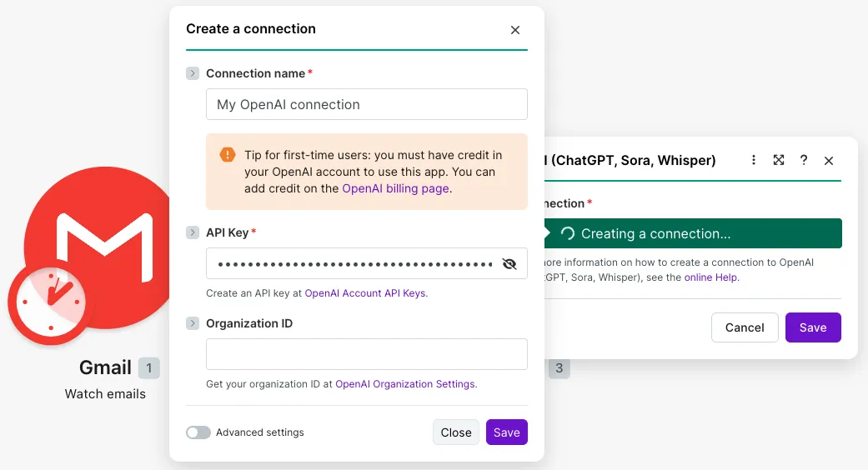Viewport: 868px width, 470px height.
Task: Click the masked API Key input field
Action: tap(367, 263)
